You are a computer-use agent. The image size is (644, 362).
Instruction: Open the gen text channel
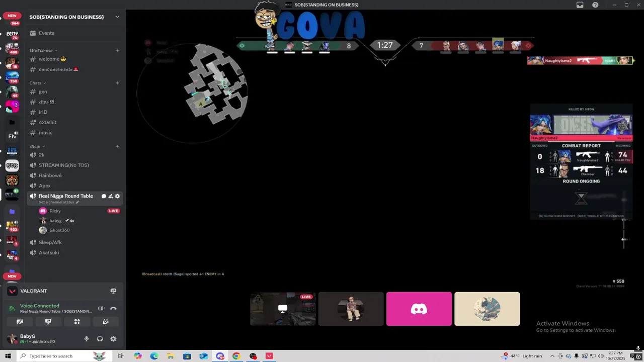tap(74, 92)
